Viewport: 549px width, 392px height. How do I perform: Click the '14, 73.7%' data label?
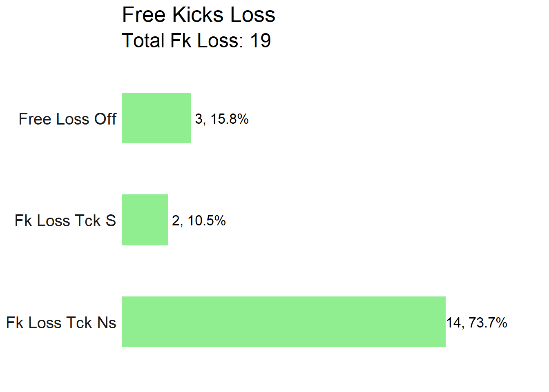pos(477,323)
